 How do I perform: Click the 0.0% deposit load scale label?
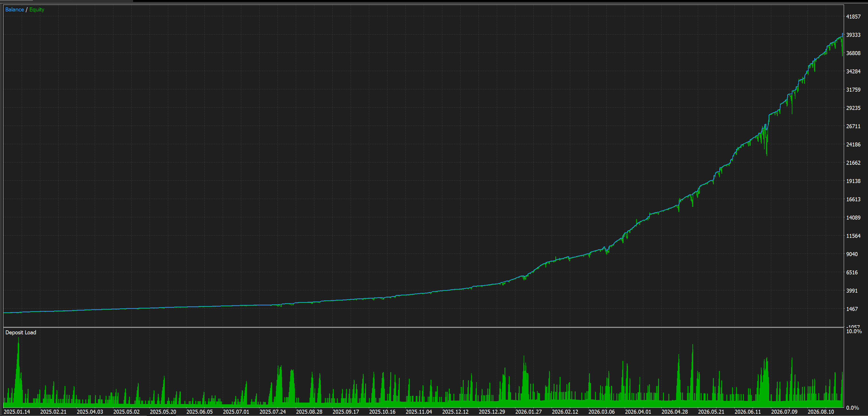853,408
